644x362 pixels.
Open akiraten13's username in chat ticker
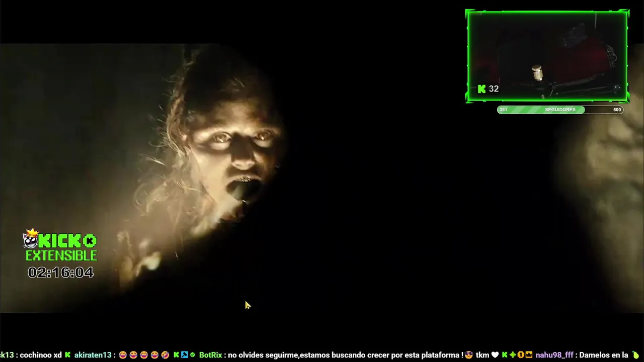(93, 355)
